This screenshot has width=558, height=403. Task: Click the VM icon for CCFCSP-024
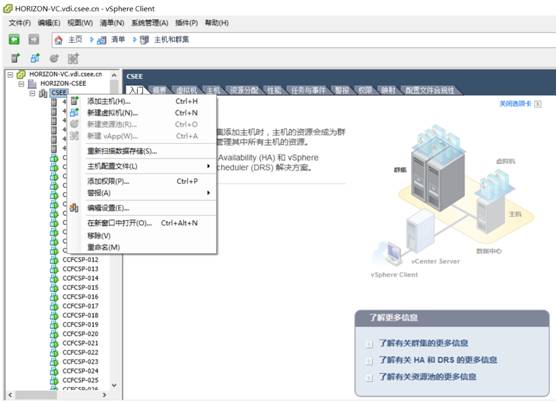[x=54, y=371]
